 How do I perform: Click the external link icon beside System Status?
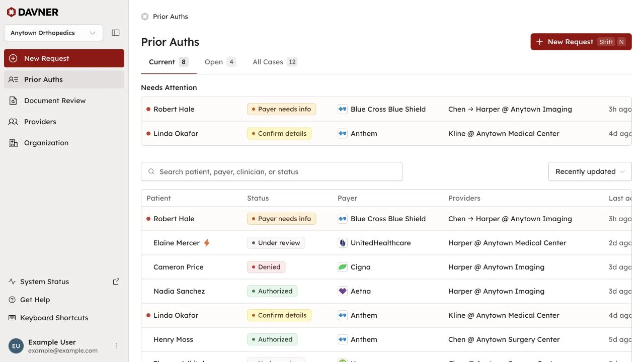[x=116, y=282]
